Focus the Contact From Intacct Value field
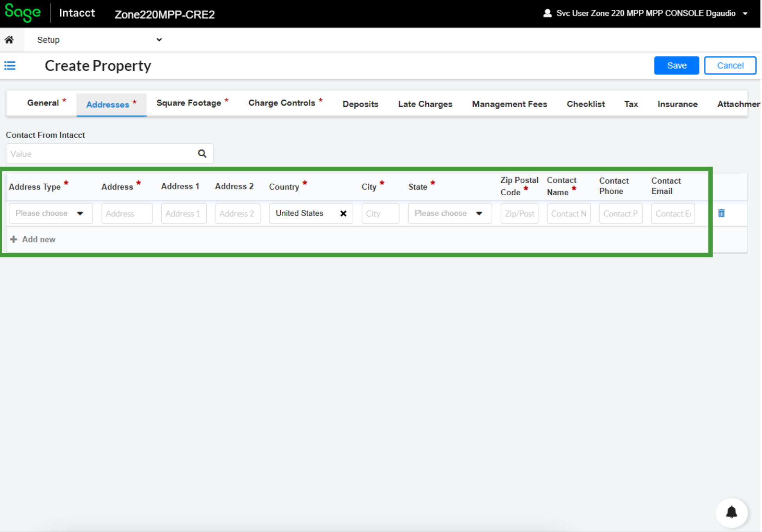762x532 pixels. (x=109, y=154)
